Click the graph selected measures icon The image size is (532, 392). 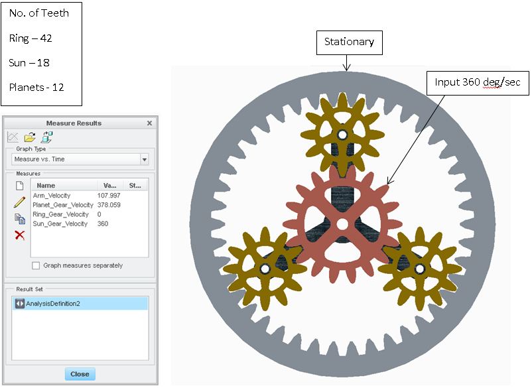pyautogui.click(x=13, y=137)
